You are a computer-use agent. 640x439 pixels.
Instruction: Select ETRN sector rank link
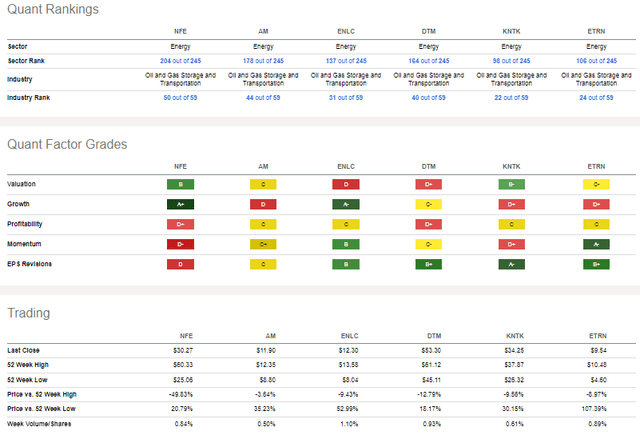[596, 61]
